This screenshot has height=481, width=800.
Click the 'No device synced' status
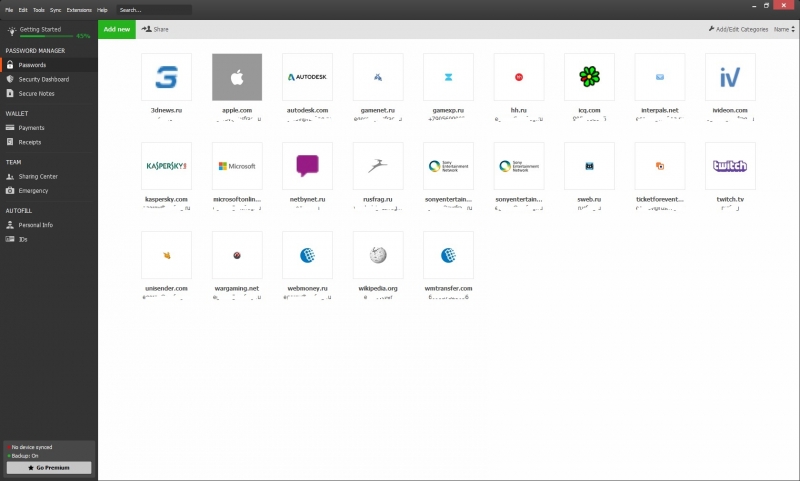pyautogui.click(x=32, y=447)
